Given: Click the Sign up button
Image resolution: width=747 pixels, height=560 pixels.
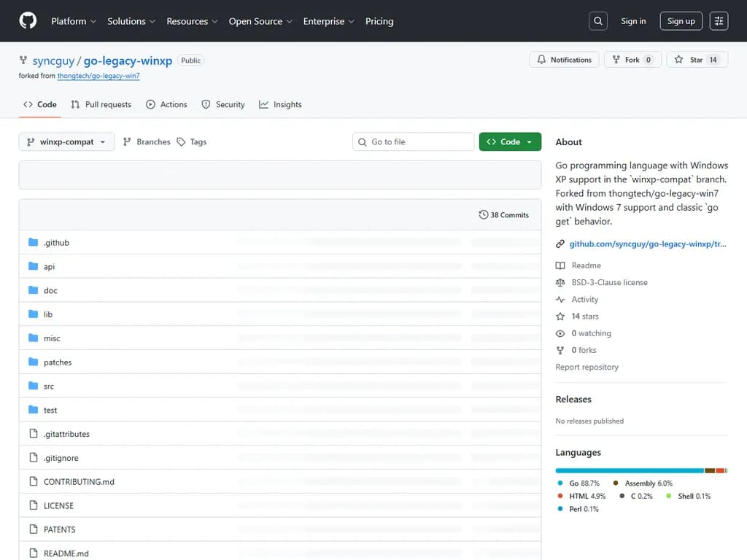Looking at the screenshot, I should [x=681, y=21].
